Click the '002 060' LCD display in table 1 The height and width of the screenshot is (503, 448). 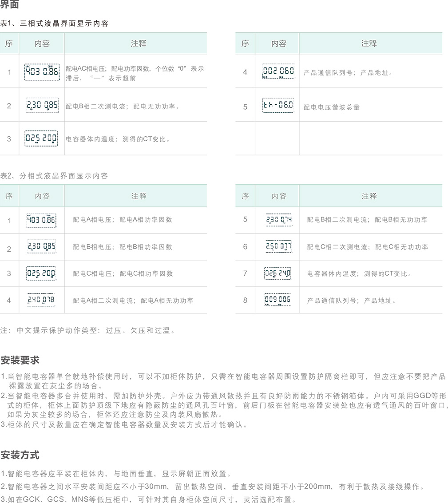pyautogui.click(x=278, y=71)
